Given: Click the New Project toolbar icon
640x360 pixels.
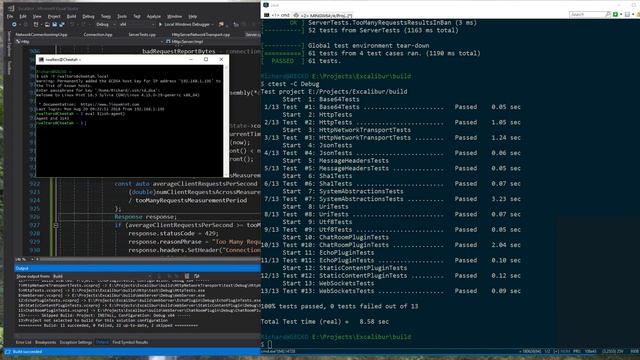Looking at the screenshot, I should [36, 24].
